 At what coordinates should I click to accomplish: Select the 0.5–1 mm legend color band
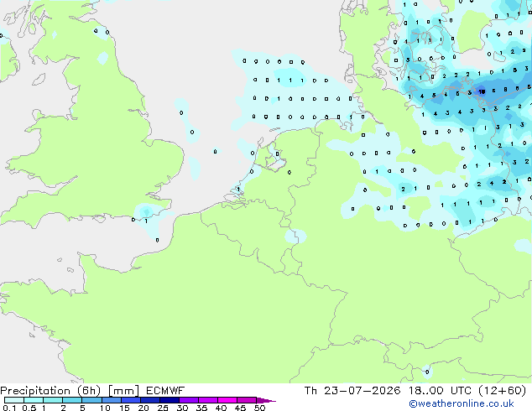pos(34,400)
